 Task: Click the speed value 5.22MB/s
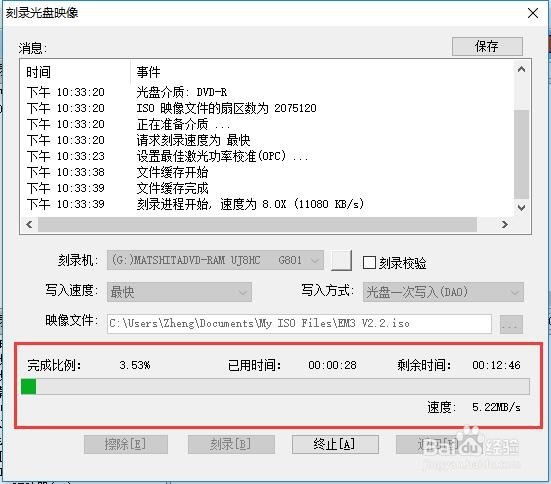point(496,407)
